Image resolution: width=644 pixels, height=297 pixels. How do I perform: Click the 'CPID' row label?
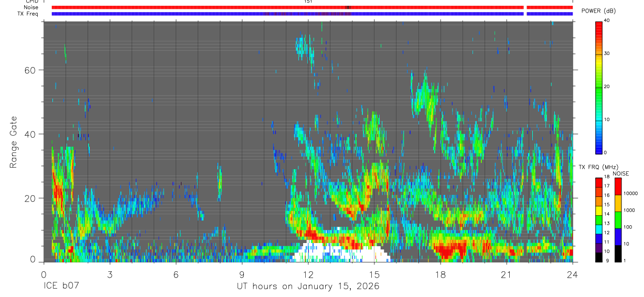[x=31, y=2]
